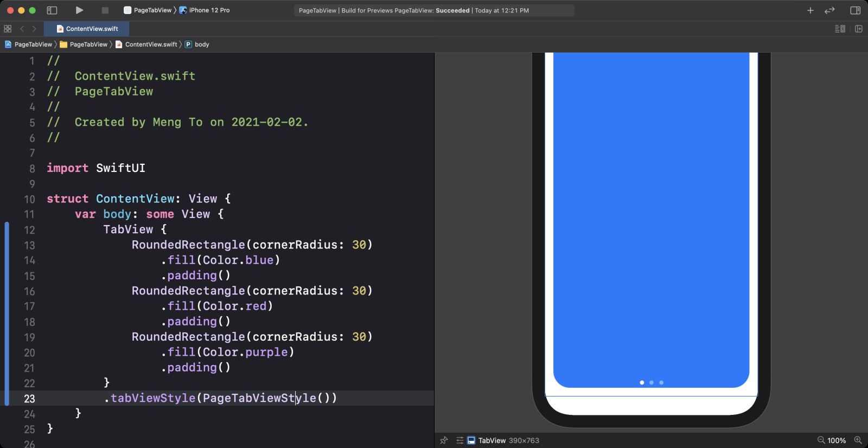Click the Stop button in the toolbar
This screenshot has width=868, height=448.
(x=105, y=10)
